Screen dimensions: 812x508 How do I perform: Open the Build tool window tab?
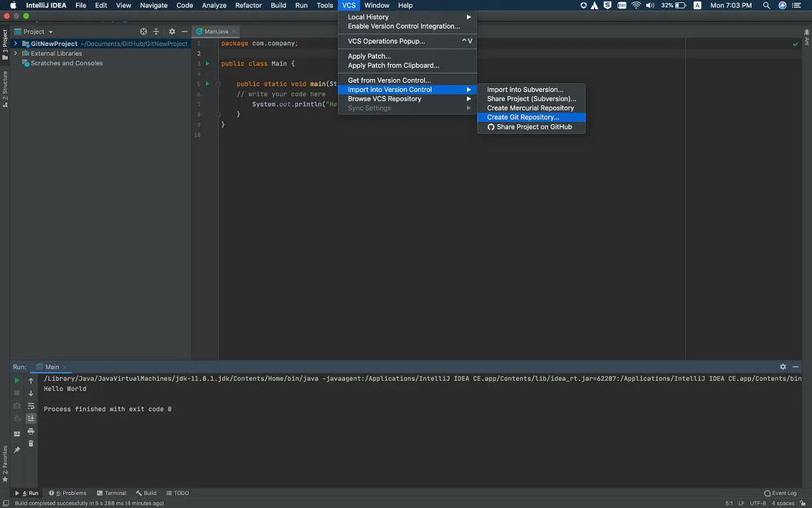tap(146, 493)
